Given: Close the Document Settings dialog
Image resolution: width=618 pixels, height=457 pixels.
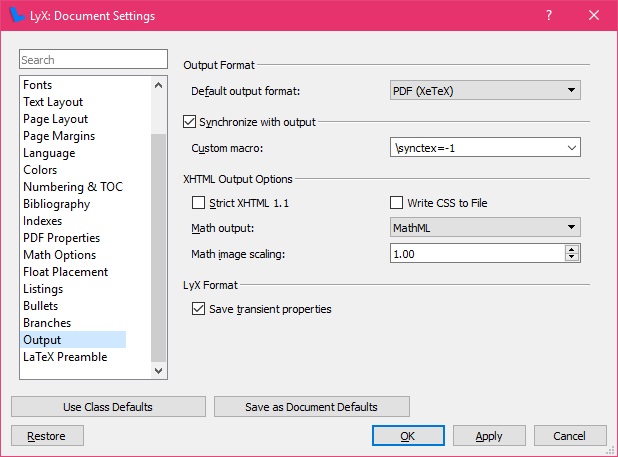Looking at the screenshot, I should coord(594,15).
